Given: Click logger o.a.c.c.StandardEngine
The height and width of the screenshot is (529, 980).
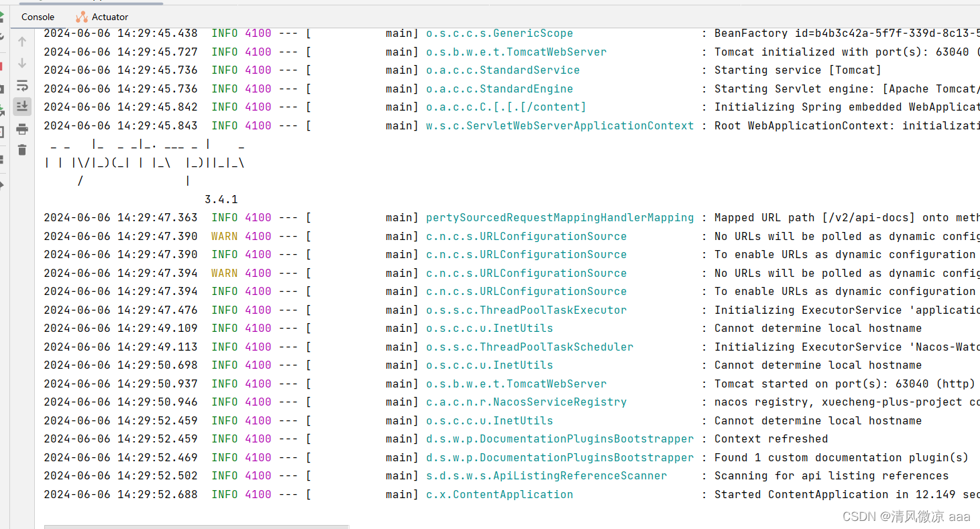Looking at the screenshot, I should (x=500, y=89).
